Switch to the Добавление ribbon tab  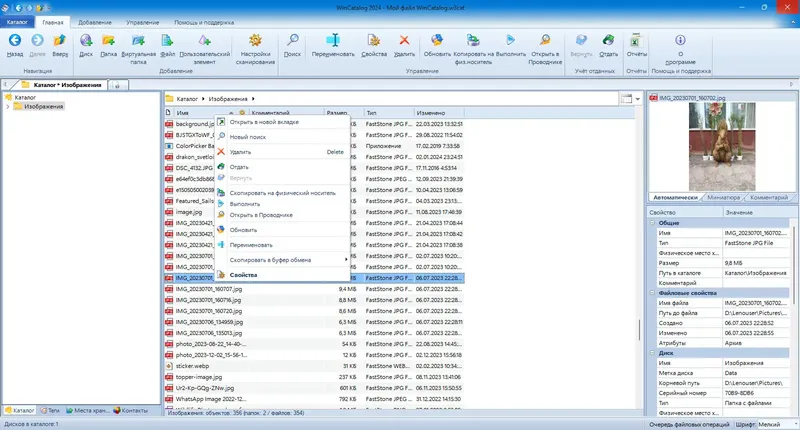95,22
